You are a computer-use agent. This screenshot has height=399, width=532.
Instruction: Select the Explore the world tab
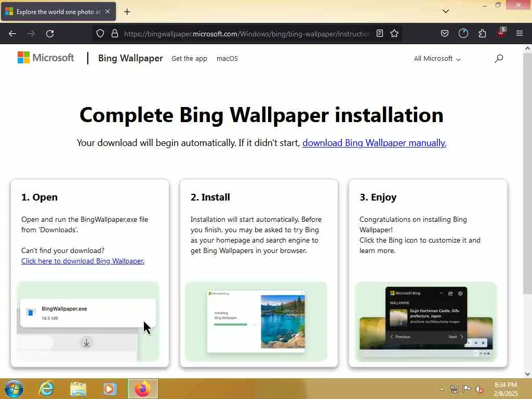pos(58,12)
